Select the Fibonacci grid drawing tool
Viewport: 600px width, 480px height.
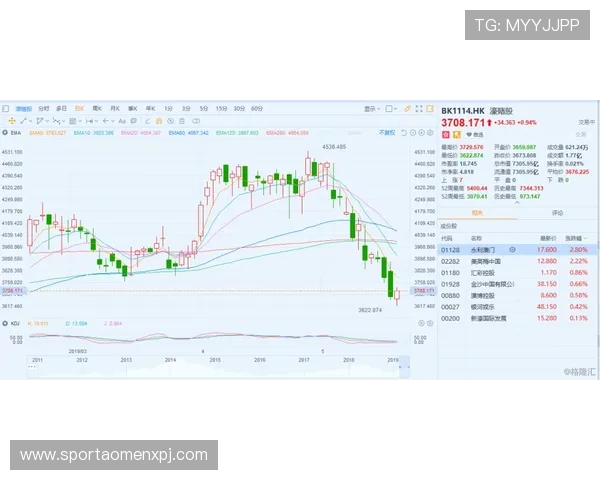click(73, 121)
